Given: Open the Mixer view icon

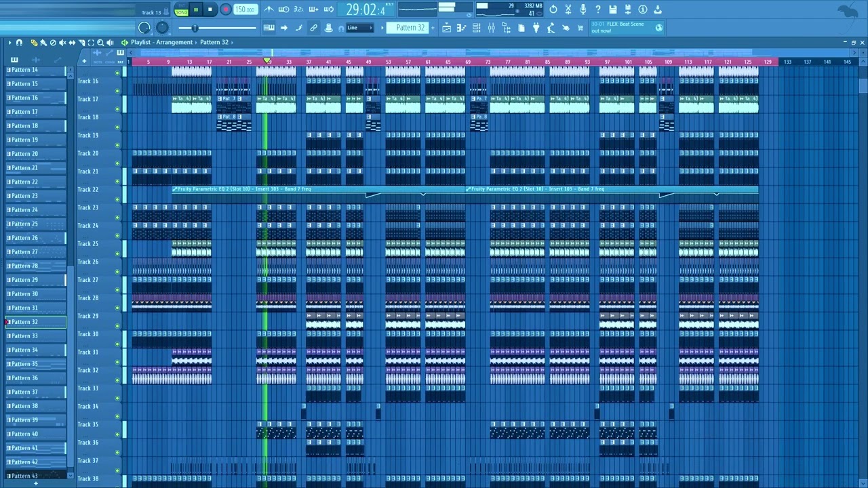Looking at the screenshot, I should 491,28.
